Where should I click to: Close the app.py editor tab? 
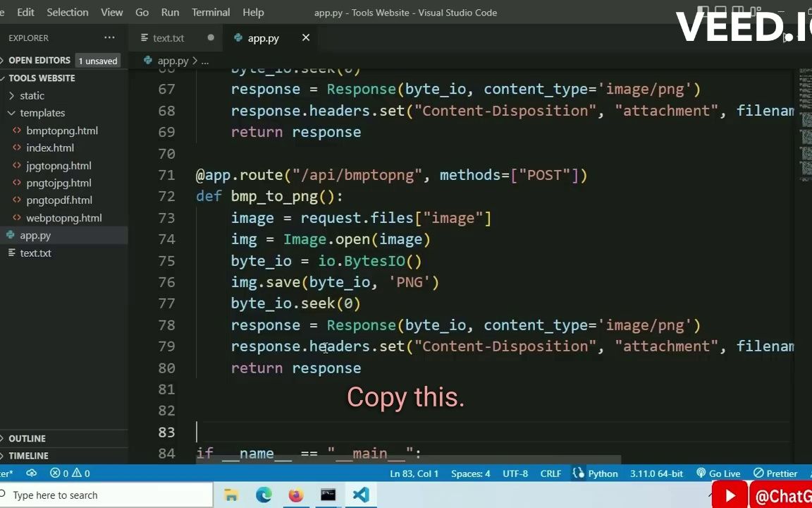click(x=306, y=38)
